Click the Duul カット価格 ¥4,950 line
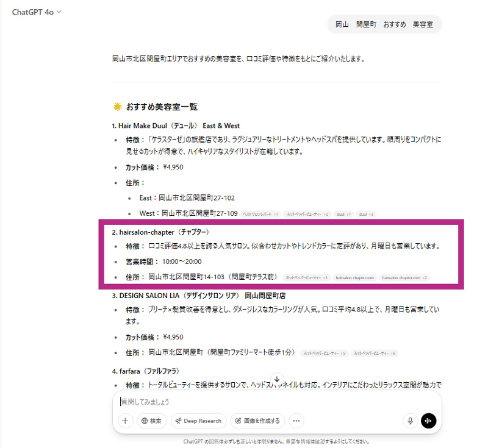Screen dimensions: 488x448 pyautogui.click(x=154, y=167)
